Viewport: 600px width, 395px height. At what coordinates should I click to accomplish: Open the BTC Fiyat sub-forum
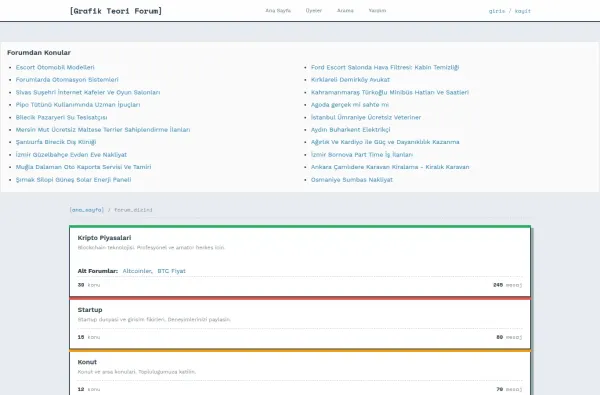171,271
